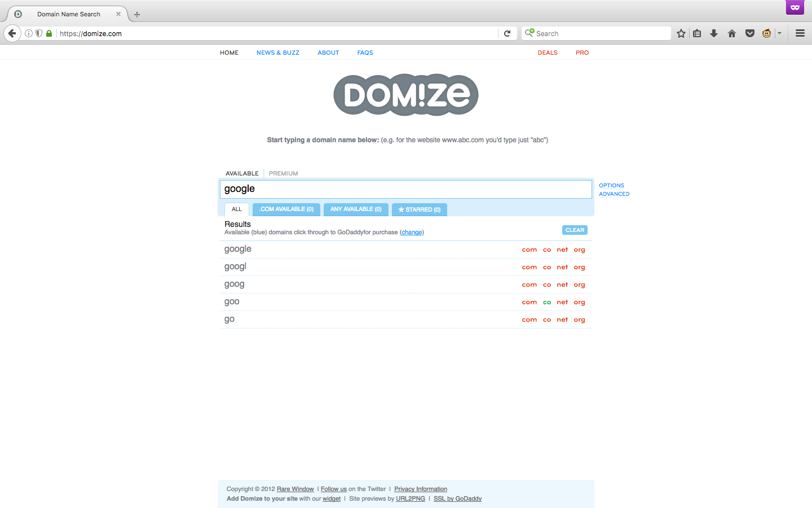The width and height of the screenshot is (812, 508).
Task: Expand the monkey extension dropdown arrow
Action: (x=779, y=33)
